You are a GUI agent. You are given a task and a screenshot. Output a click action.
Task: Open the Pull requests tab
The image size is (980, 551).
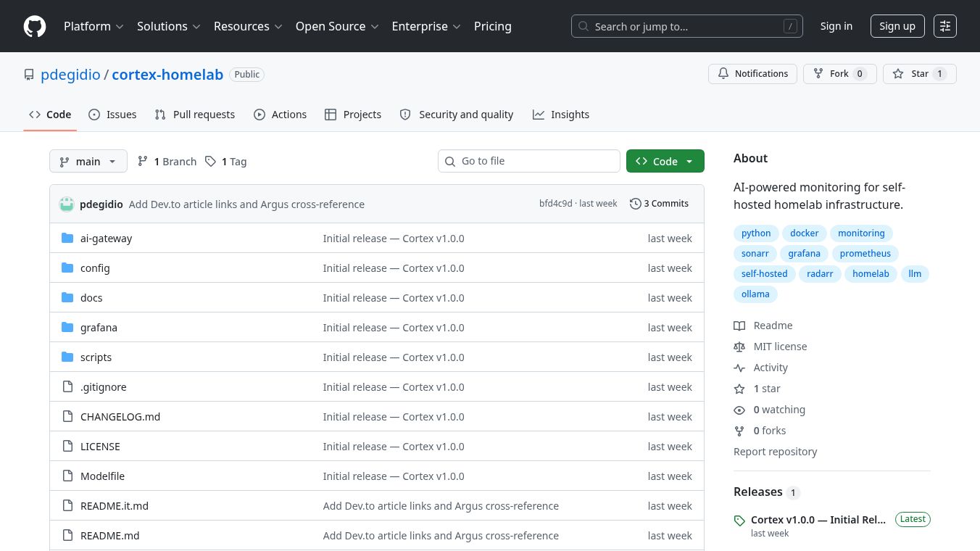pyautogui.click(x=195, y=115)
